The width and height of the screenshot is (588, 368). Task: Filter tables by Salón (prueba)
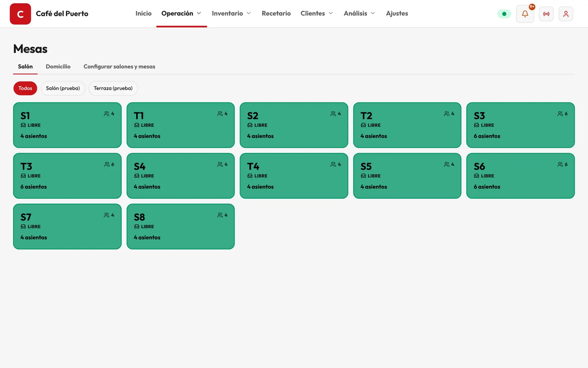63,88
